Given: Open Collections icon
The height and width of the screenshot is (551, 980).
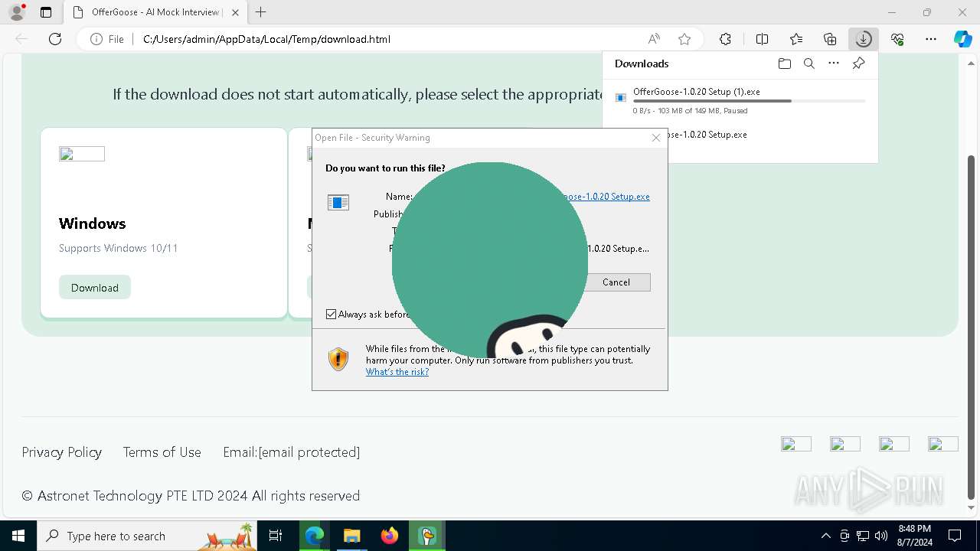Looking at the screenshot, I should [x=830, y=39].
